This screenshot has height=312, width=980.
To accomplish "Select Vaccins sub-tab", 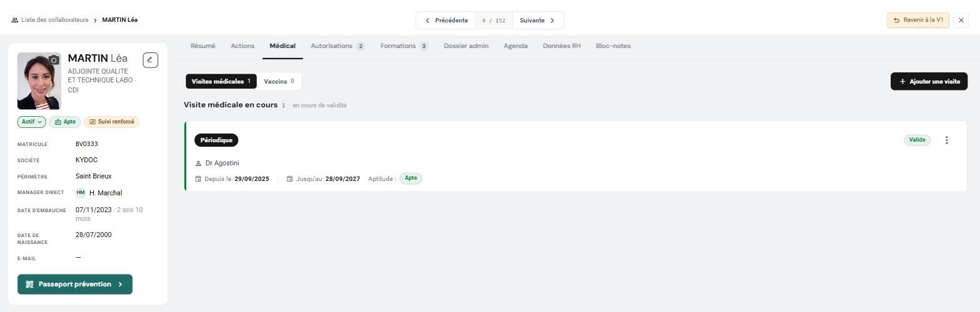I will click(279, 81).
